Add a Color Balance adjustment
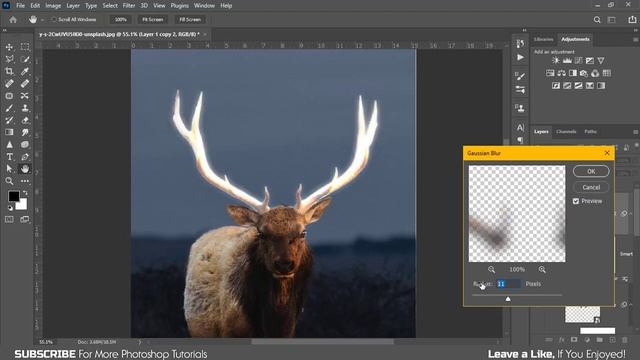Viewport: 640px width, 360px height. tap(562, 73)
